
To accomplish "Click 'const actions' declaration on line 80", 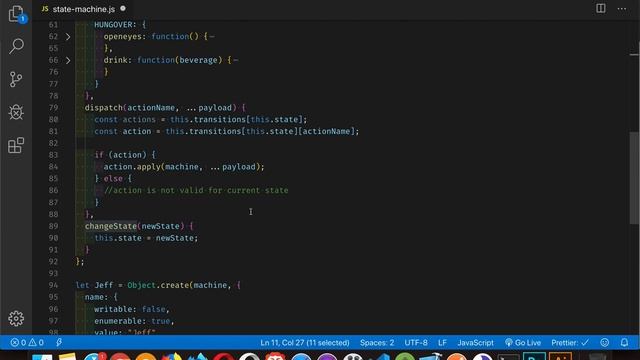I will [x=125, y=120].
